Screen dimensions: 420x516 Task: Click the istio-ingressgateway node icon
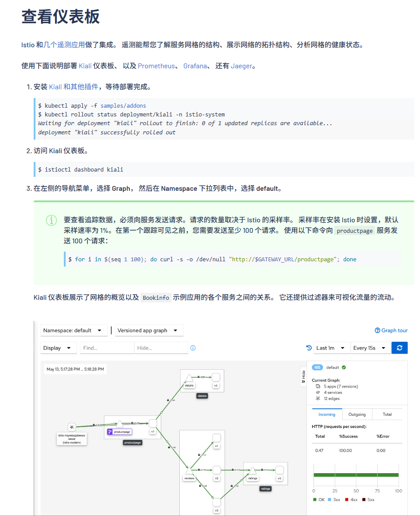click(72, 427)
